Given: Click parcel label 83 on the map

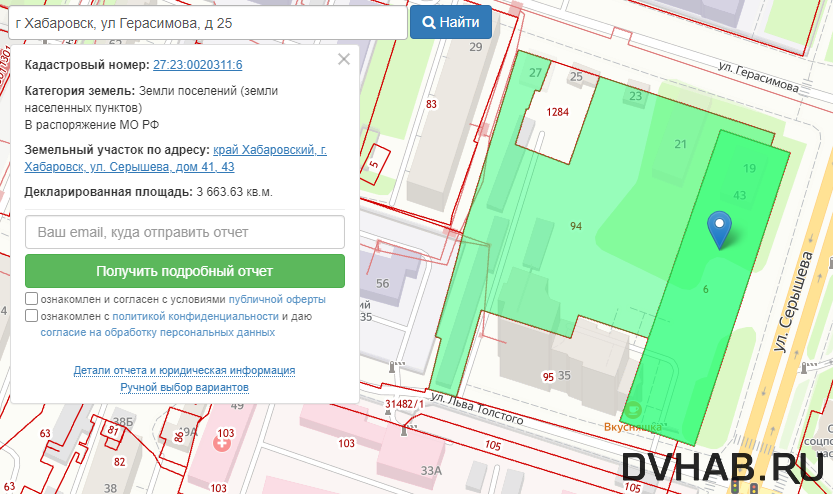Looking at the screenshot, I should [x=431, y=104].
